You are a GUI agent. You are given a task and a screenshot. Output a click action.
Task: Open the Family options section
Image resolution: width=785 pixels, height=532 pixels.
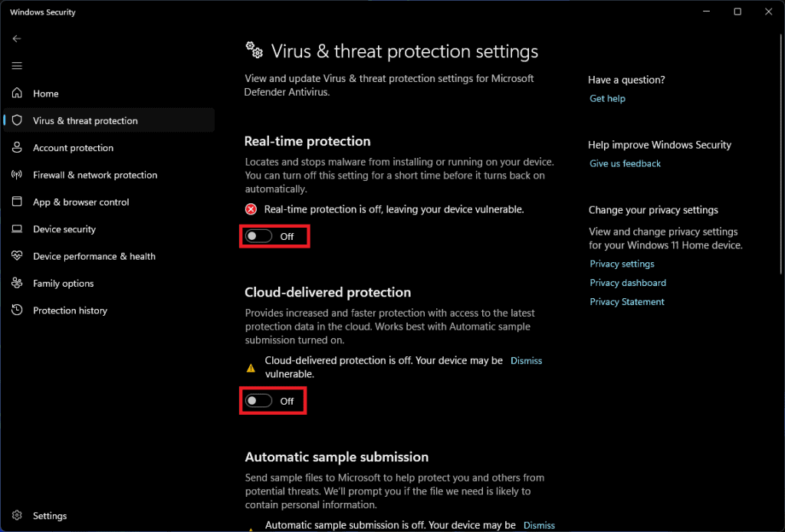[x=64, y=283]
